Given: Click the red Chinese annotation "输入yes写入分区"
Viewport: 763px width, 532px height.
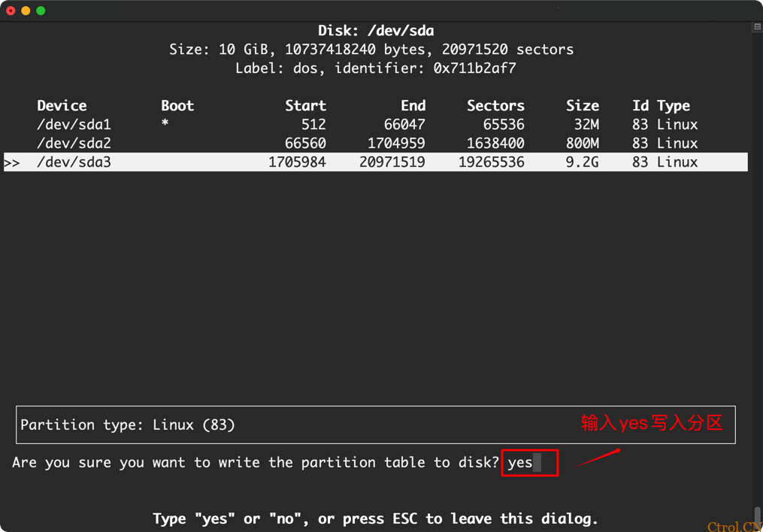Looking at the screenshot, I should (651, 423).
